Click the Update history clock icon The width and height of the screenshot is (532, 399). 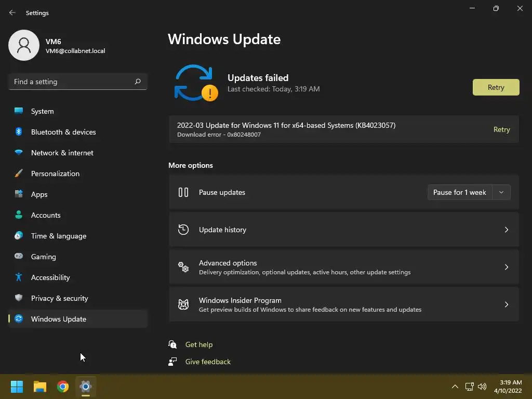(x=183, y=230)
